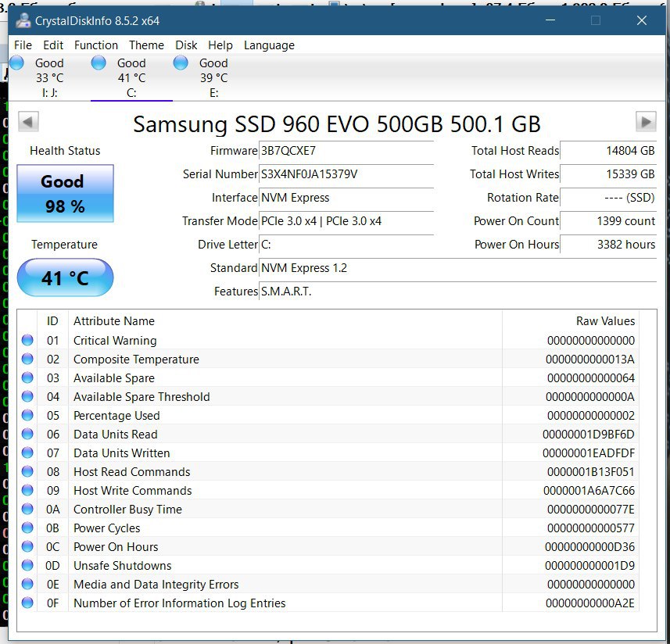This screenshot has height=644, width=670.
Task: Click the Firmware field 3B7QCXE7
Action: [346, 151]
